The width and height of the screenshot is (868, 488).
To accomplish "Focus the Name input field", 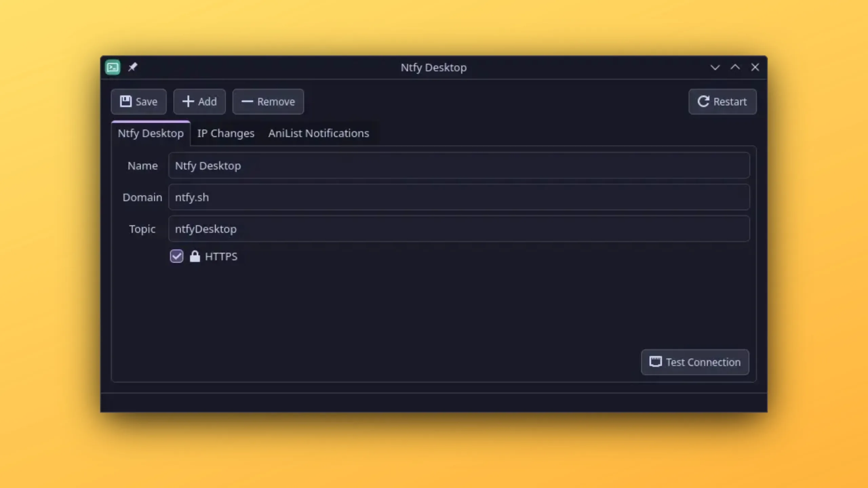I will pos(459,165).
